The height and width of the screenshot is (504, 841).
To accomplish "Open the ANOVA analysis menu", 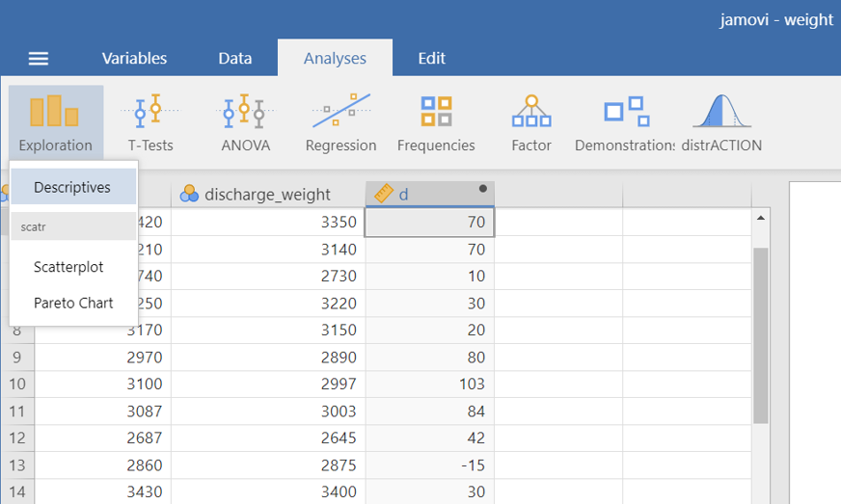I will coord(245,121).
